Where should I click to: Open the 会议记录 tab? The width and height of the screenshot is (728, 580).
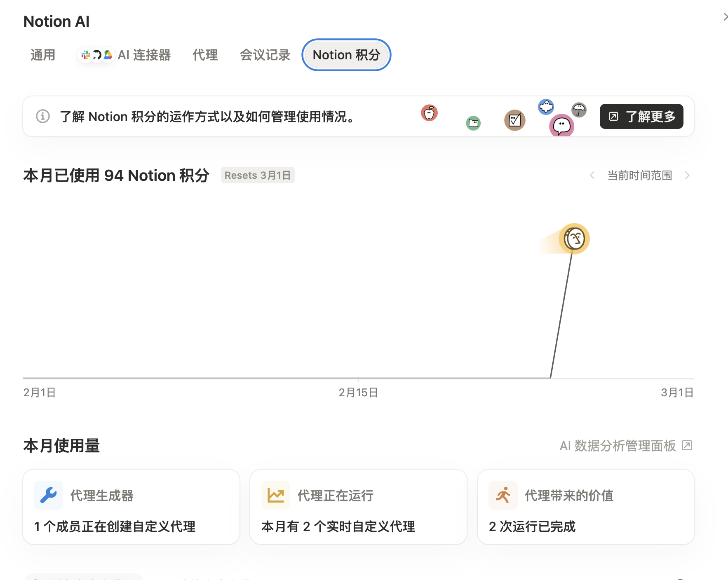pyautogui.click(x=265, y=55)
